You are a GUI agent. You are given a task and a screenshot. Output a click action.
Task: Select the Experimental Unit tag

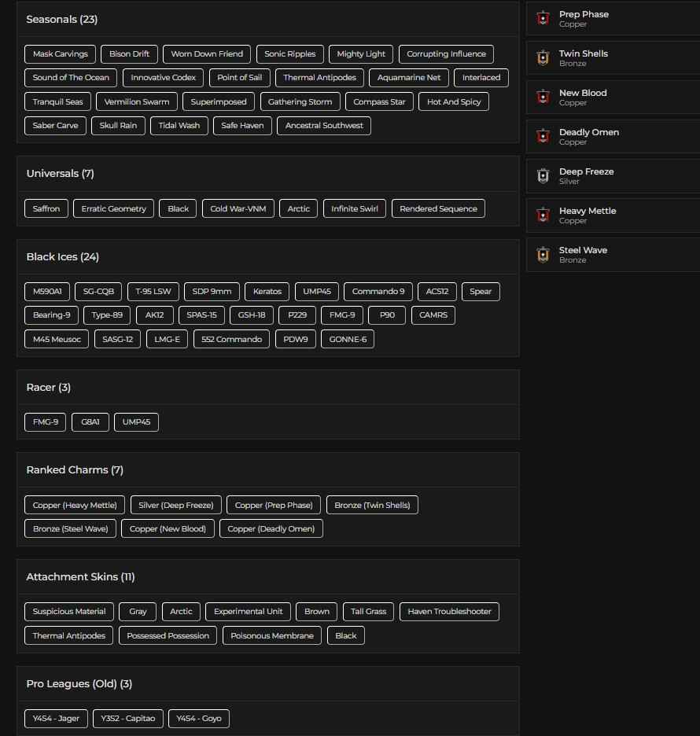pos(248,612)
